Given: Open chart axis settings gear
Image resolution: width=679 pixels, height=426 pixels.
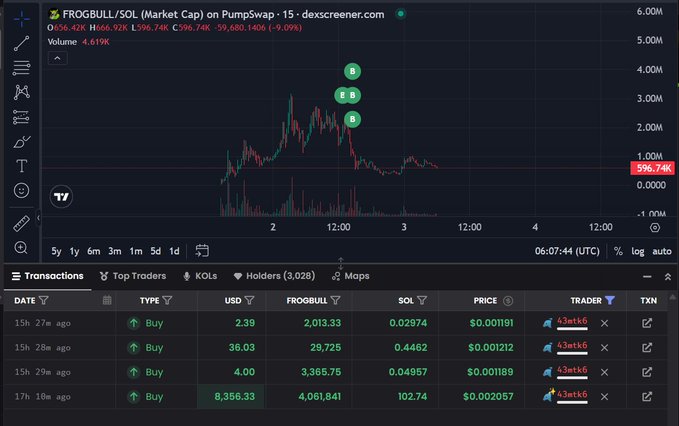Looking at the screenshot, I should pos(655,227).
